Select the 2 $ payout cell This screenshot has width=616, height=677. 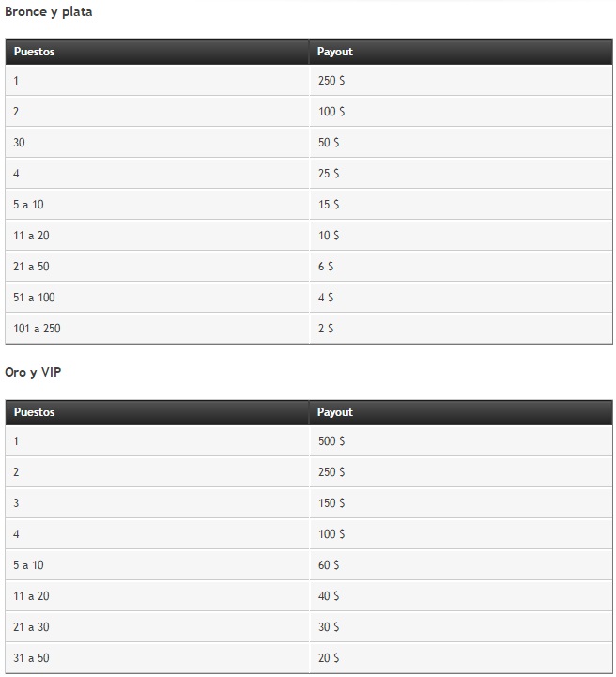(326, 329)
